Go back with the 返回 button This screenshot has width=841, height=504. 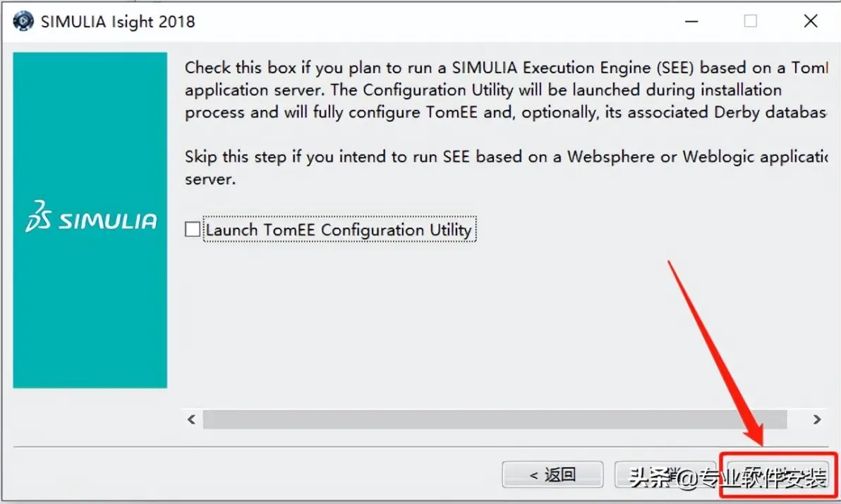click(552, 474)
